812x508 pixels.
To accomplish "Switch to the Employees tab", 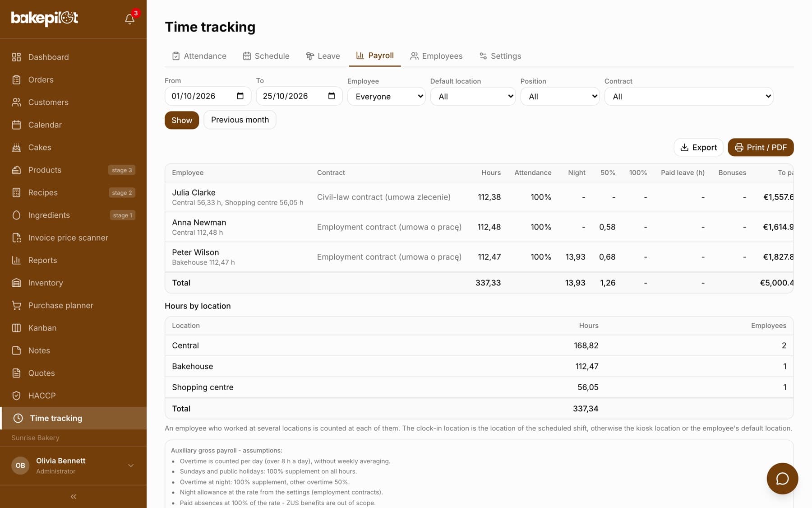I will [x=436, y=56].
